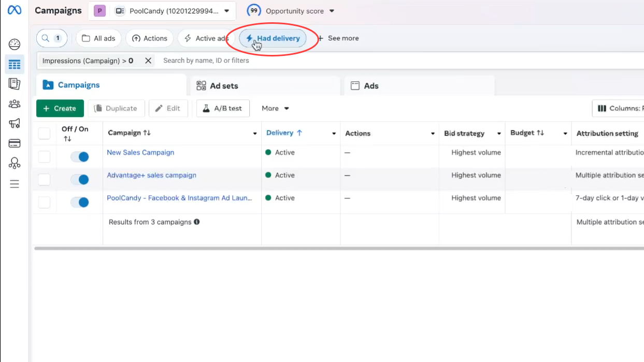Open the More dropdown menu
644x362 pixels.
tap(275, 108)
